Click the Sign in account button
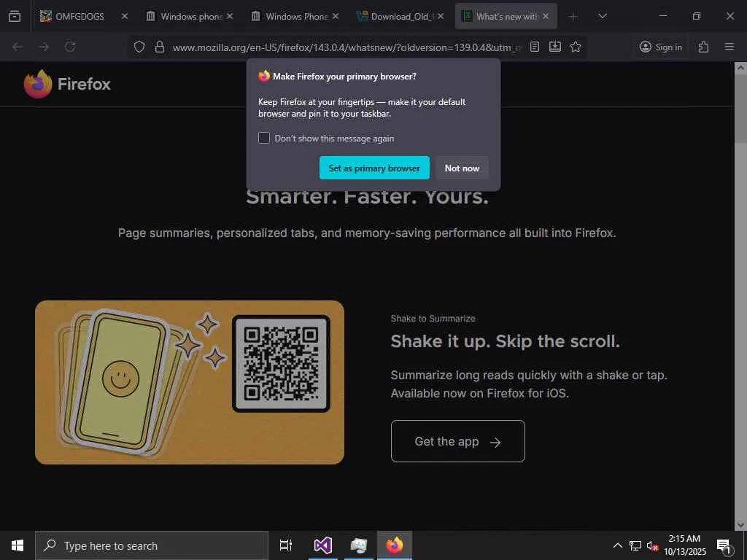Screen dimensions: 747x560 (661, 47)
